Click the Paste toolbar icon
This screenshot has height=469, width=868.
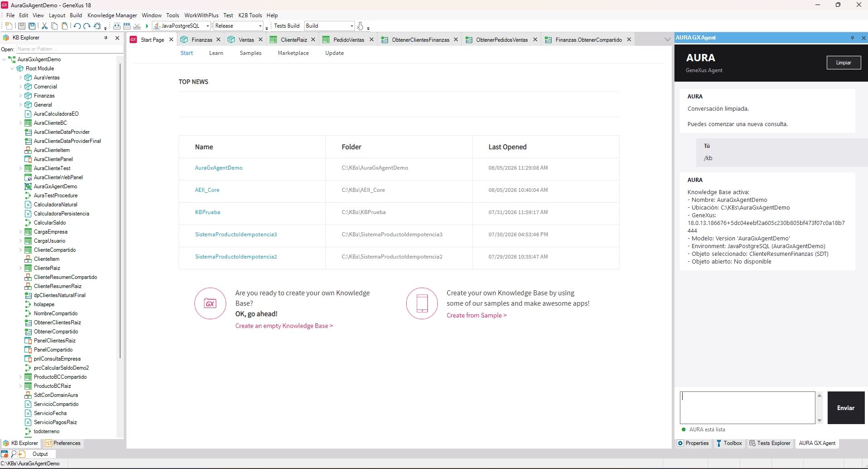[64, 26]
